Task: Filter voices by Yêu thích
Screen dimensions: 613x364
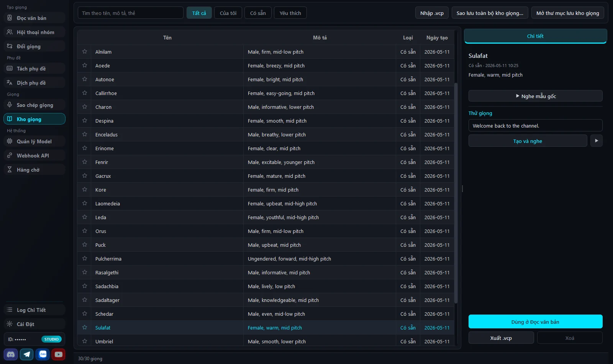Action: click(x=290, y=13)
